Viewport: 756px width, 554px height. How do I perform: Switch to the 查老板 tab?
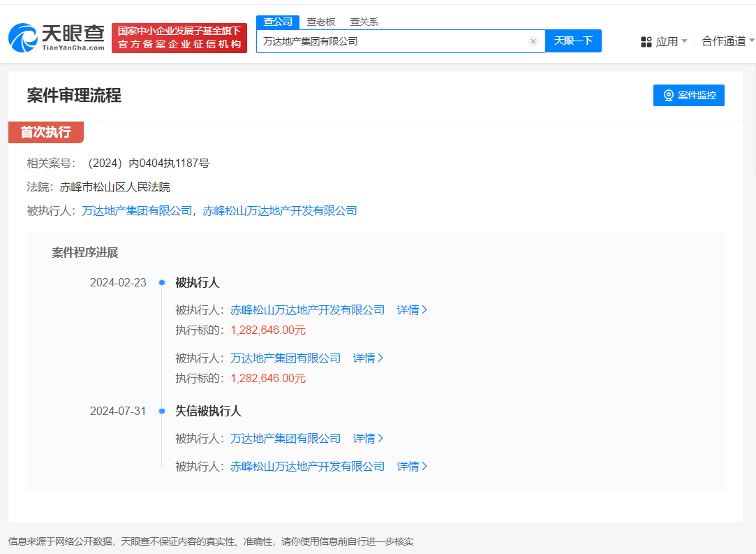click(x=320, y=22)
